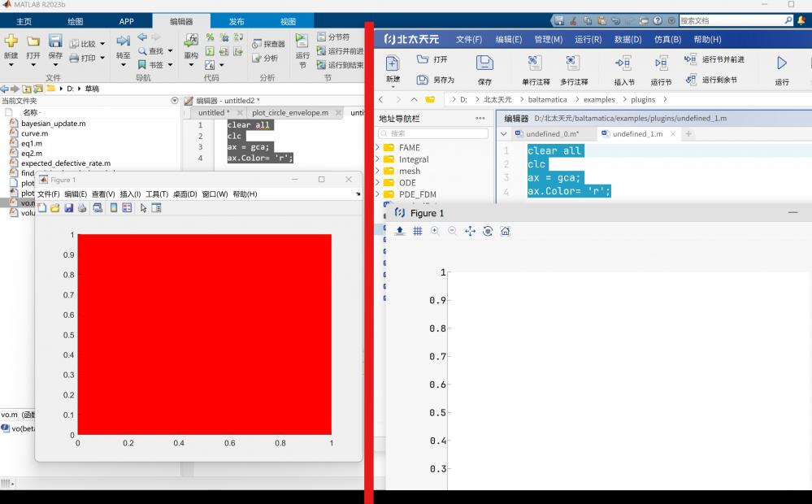Click the red axes area in the MATLAB figure
Image resolution: width=812 pixels, height=504 pixels.
tap(203, 333)
